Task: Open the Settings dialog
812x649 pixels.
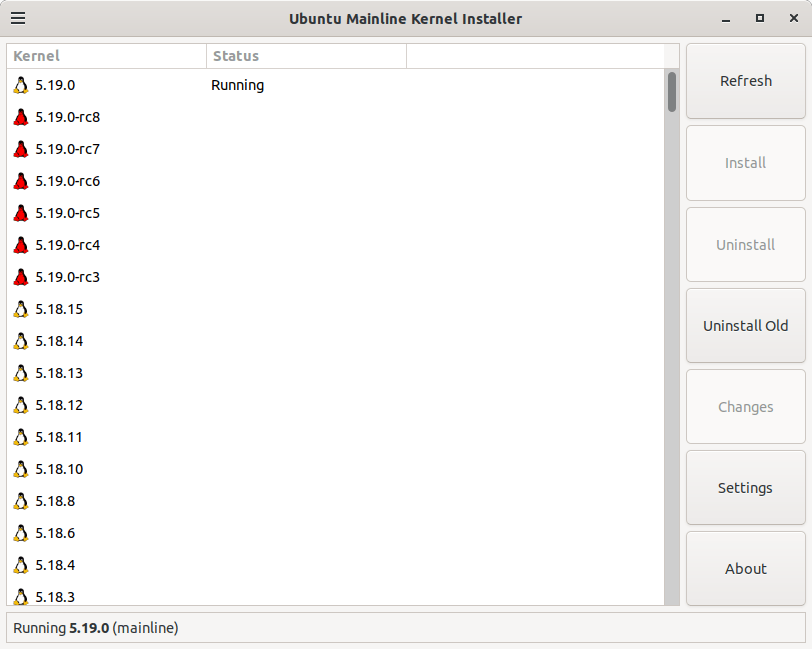Action: click(745, 488)
